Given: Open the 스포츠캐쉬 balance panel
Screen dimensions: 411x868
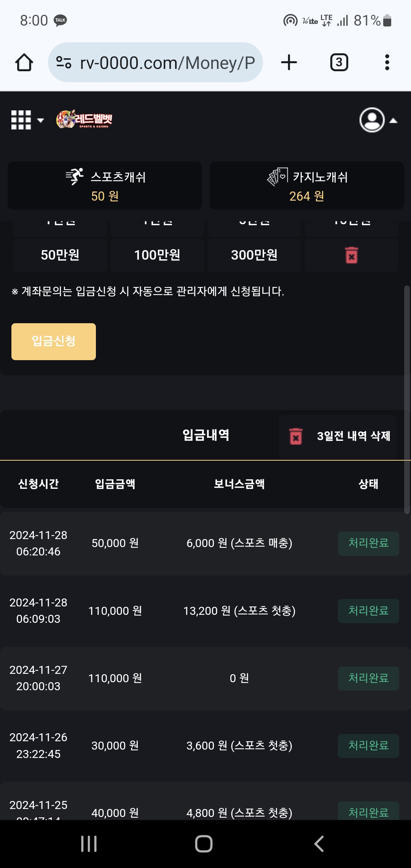Looking at the screenshot, I should click(105, 186).
